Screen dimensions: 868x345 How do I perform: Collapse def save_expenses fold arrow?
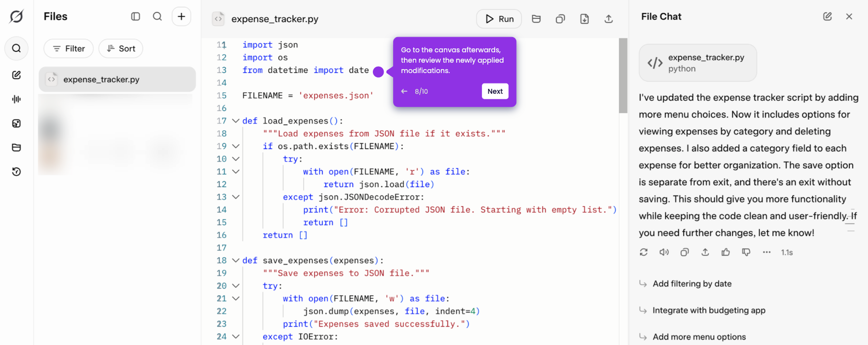[236, 261]
